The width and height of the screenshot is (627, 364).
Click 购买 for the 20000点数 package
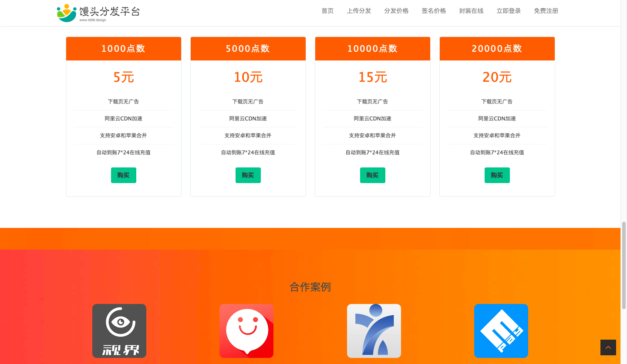point(497,175)
